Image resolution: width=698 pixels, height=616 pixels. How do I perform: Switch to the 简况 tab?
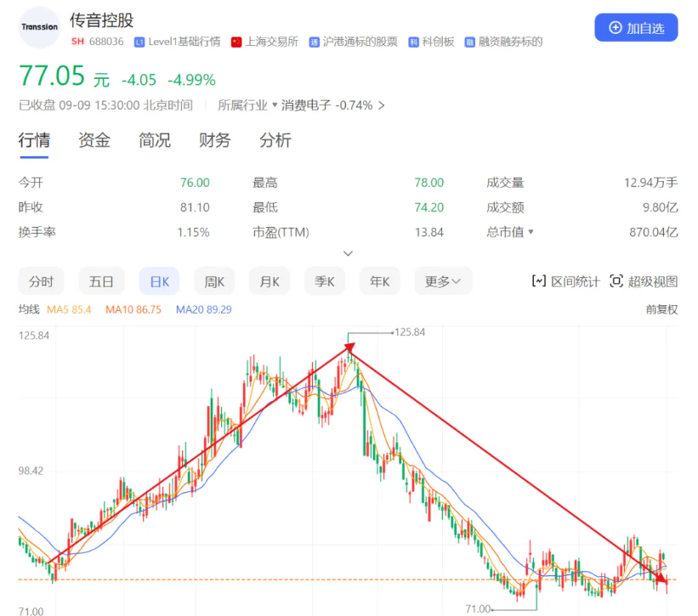pyautogui.click(x=155, y=140)
